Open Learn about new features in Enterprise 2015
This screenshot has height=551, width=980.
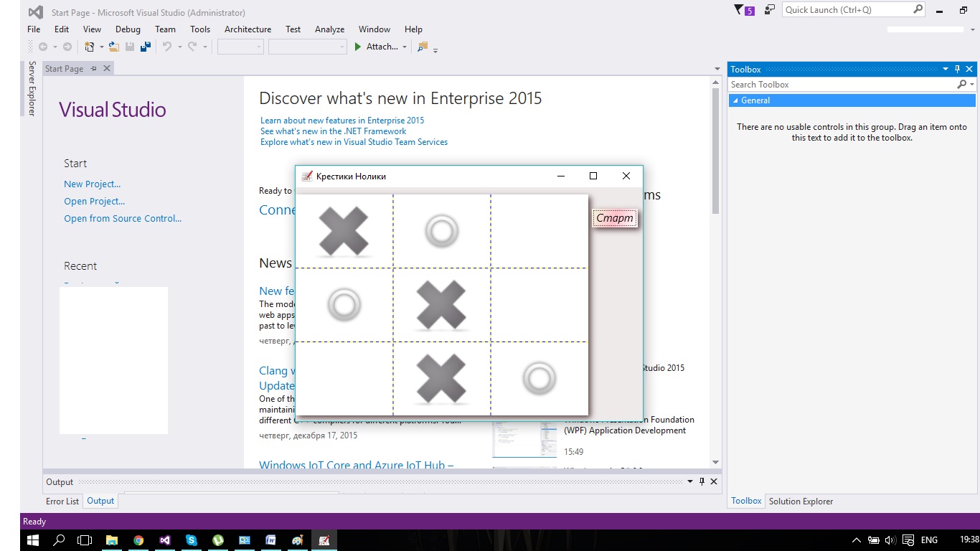click(x=342, y=121)
